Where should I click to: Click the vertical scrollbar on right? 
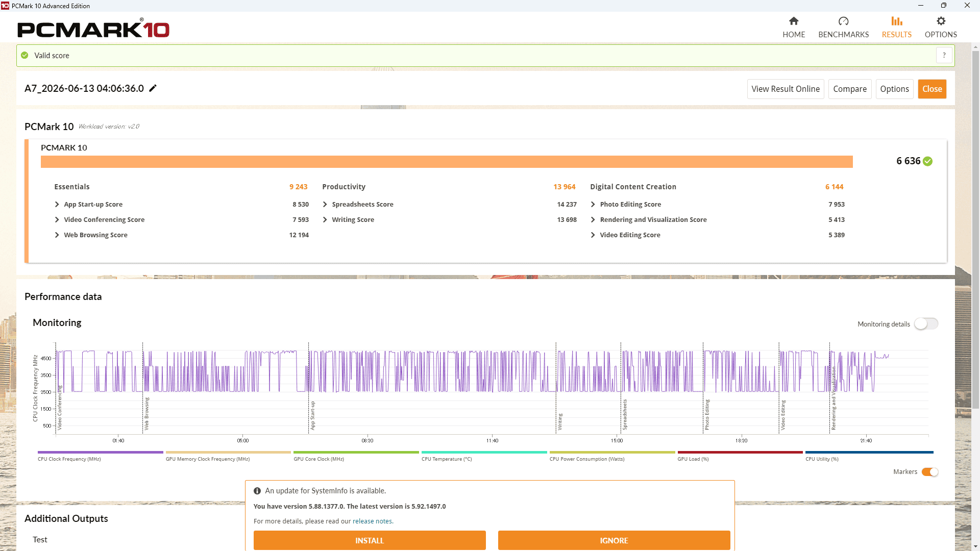click(x=975, y=230)
